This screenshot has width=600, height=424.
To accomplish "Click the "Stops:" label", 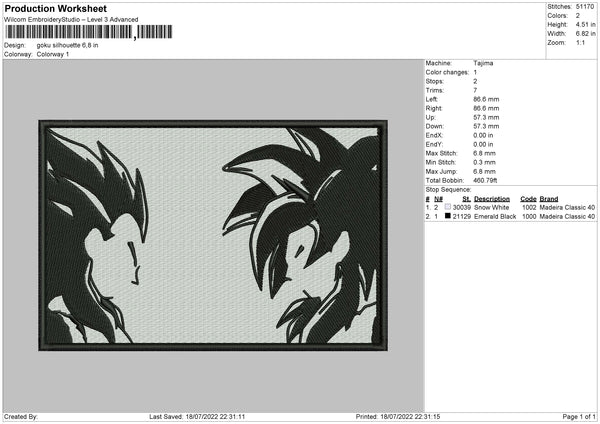I will tap(435, 81).
